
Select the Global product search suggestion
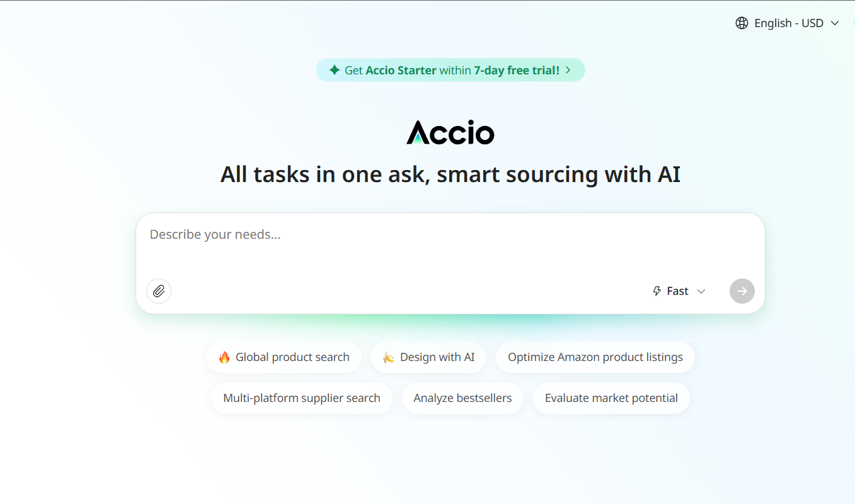[284, 357]
